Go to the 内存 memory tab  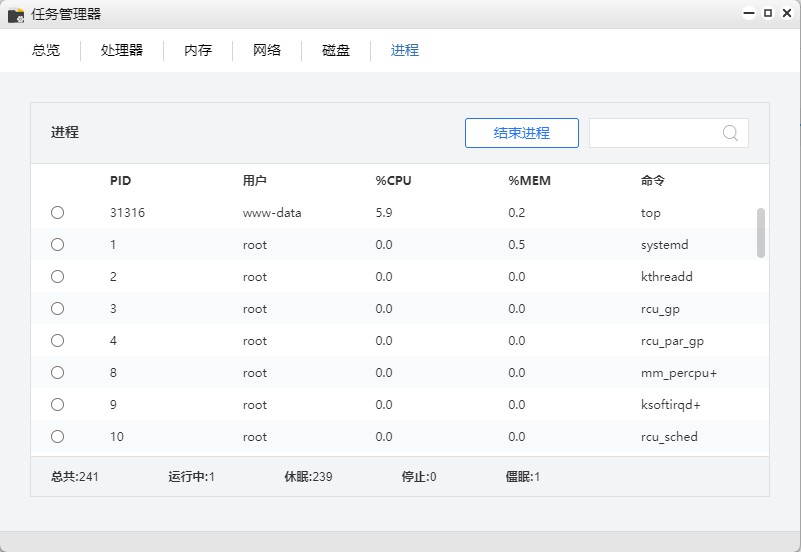pos(198,50)
